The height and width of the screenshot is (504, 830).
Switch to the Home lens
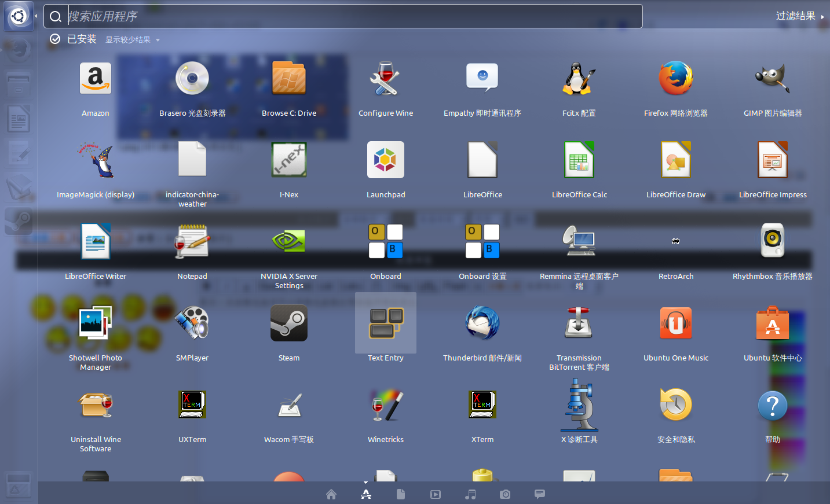pos(331,494)
